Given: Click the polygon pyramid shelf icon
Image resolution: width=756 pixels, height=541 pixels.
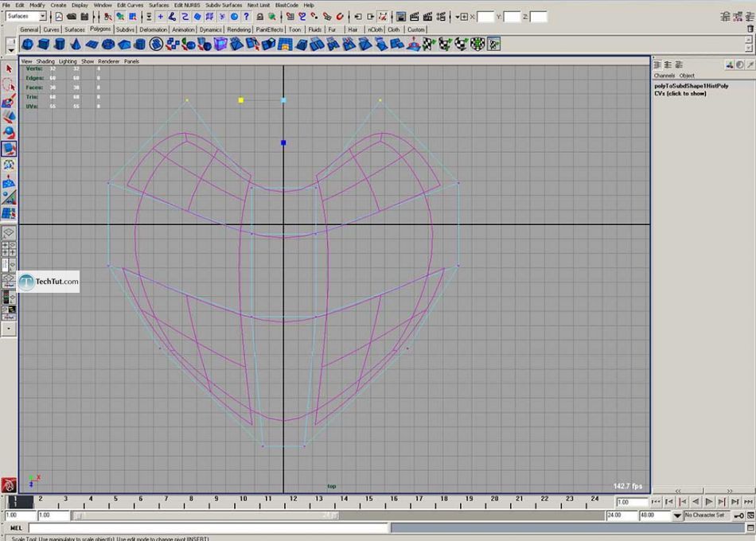Looking at the screenshot, I should pyautogui.click(x=124, y=45).
